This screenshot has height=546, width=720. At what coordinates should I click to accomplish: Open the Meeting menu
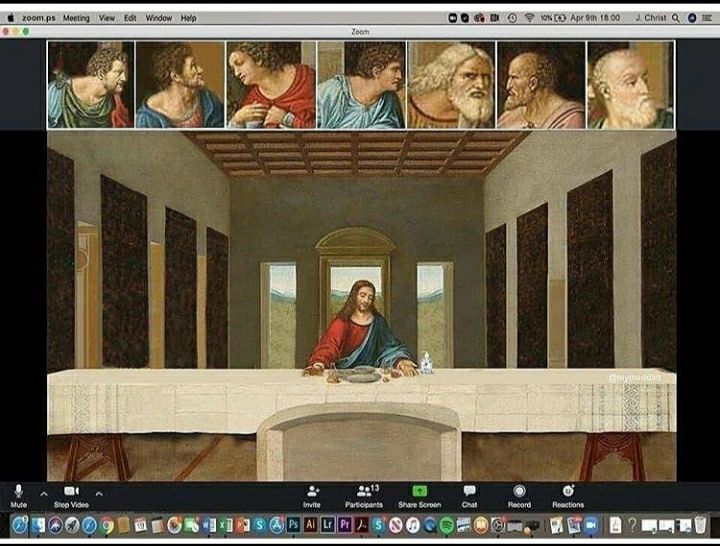pyautogui.click(x=76, y=18)
